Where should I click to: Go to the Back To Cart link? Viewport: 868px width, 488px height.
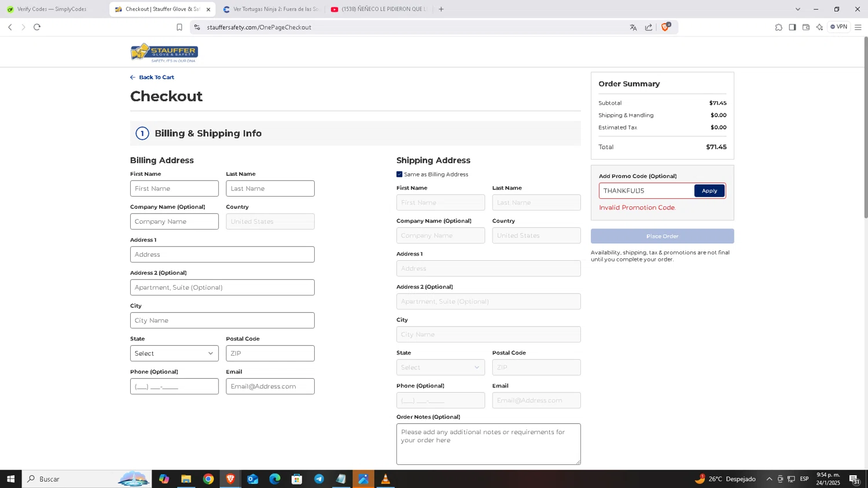point(152,77)
